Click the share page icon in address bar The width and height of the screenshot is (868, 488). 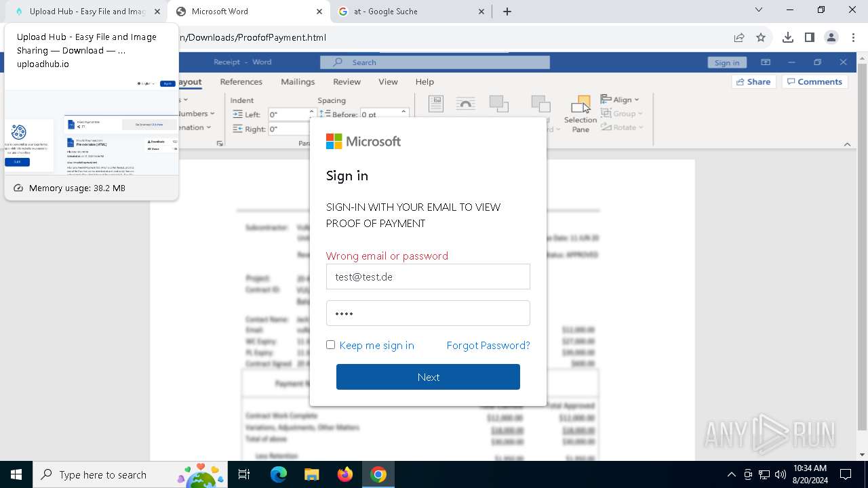coord(739,37)
